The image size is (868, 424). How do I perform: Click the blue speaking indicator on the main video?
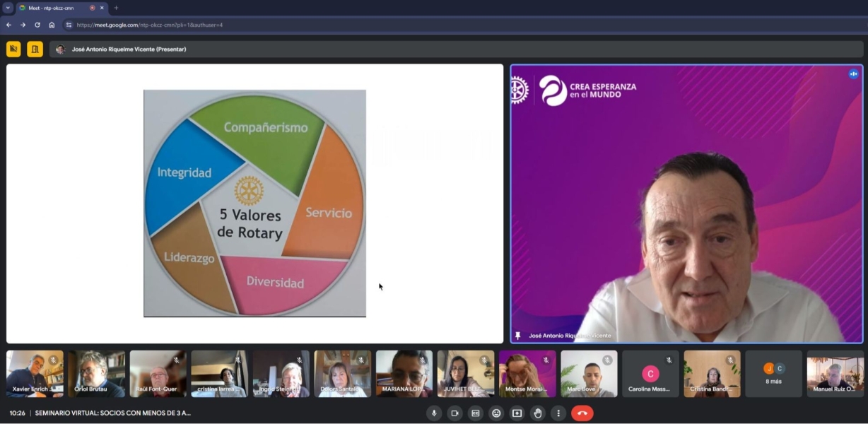pos(853,73)
